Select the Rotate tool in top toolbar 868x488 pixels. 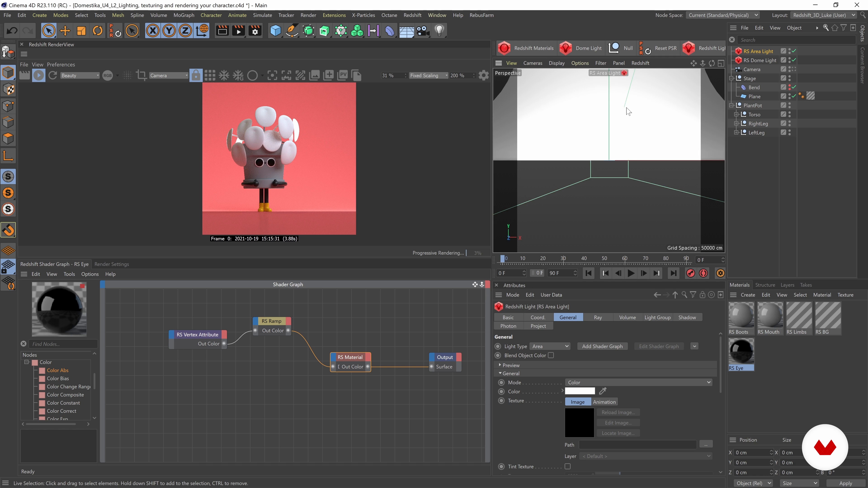coord(98,31)
